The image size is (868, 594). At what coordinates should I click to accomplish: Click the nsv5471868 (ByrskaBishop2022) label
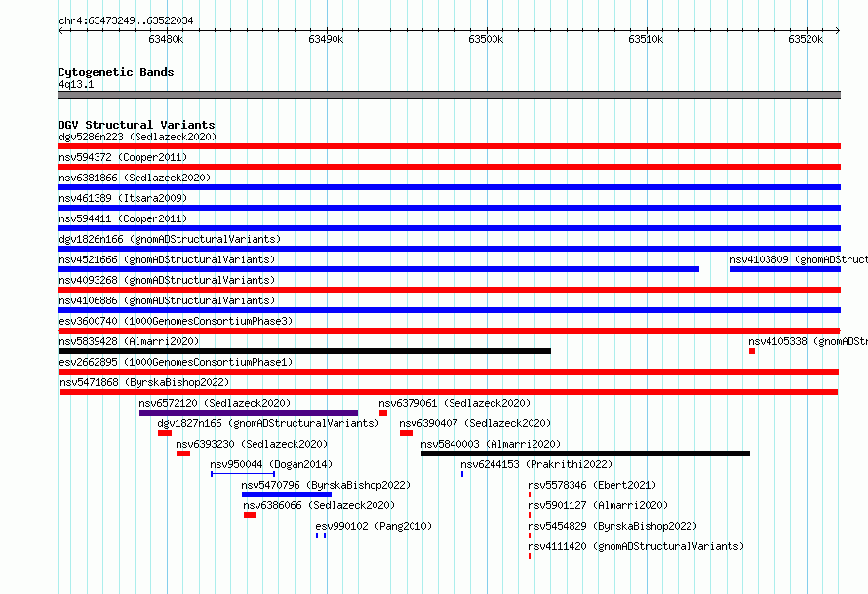pos(144,382)
